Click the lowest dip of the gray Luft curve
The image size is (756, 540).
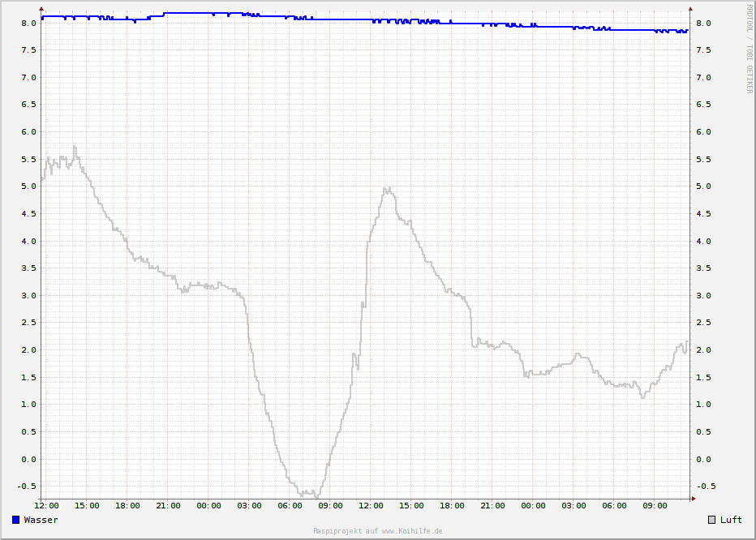point(317,495)
